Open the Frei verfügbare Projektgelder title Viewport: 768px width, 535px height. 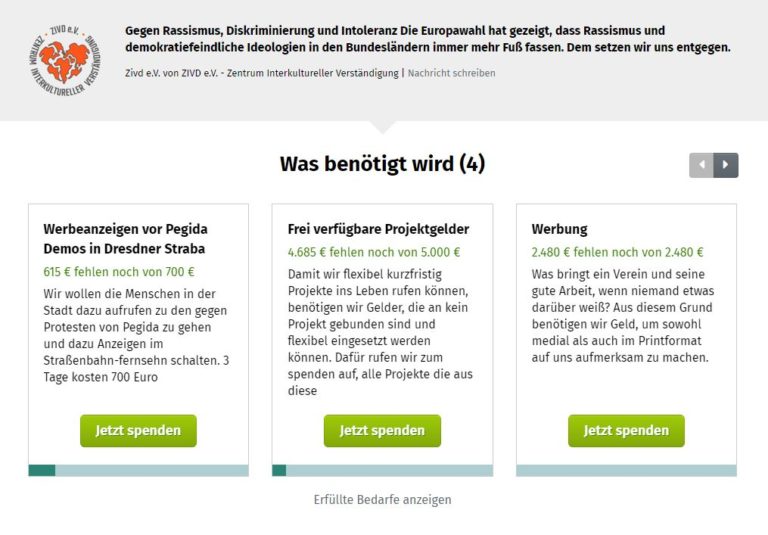point(378,229)
